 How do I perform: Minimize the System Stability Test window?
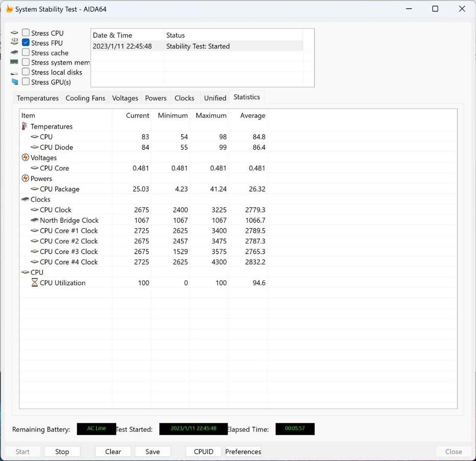[x=409, y=9]
